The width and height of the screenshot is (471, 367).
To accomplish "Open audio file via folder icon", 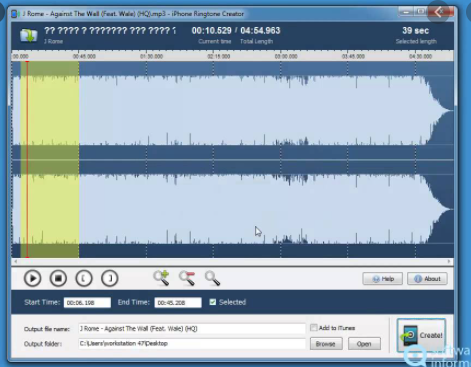I will point(29,35).
